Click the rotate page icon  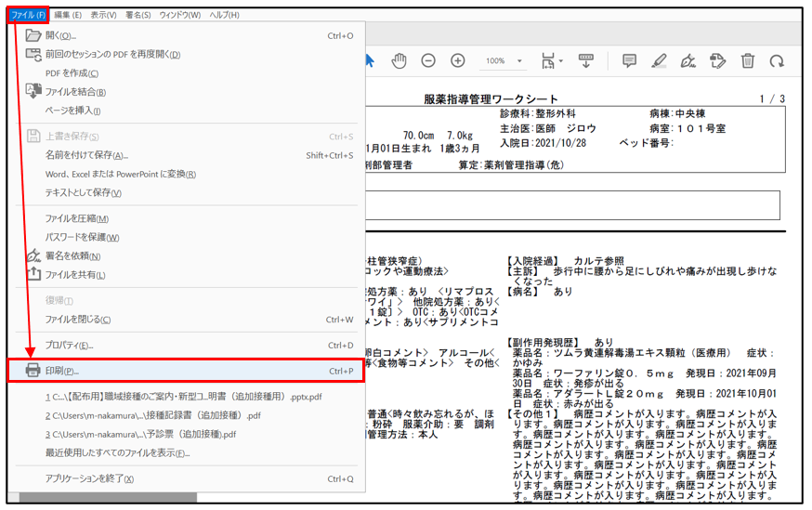click(777, 60)
